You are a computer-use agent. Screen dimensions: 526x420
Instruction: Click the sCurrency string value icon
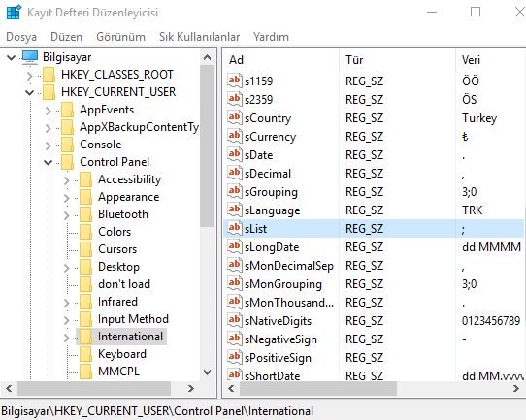coord(235,136)
